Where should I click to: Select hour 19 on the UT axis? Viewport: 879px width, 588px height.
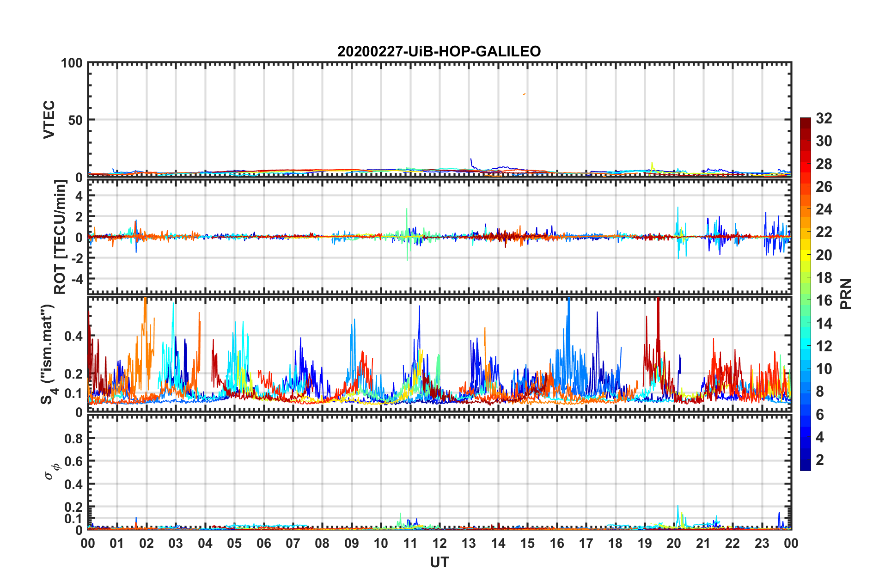point(645,543)
